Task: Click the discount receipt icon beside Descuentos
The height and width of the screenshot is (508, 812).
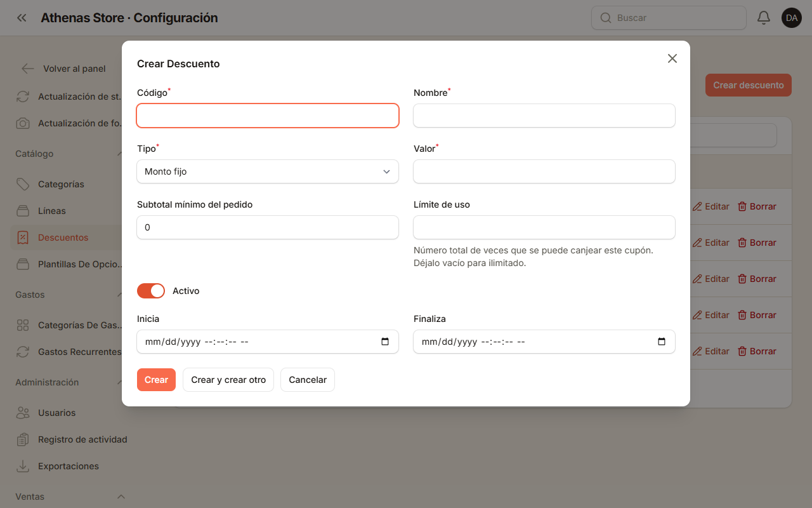Action: tap(23, 237)
